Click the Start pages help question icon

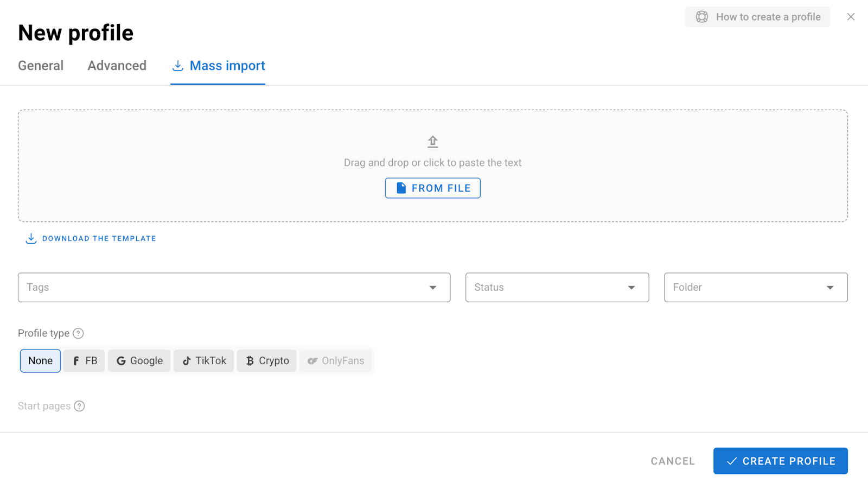(79, 406)
